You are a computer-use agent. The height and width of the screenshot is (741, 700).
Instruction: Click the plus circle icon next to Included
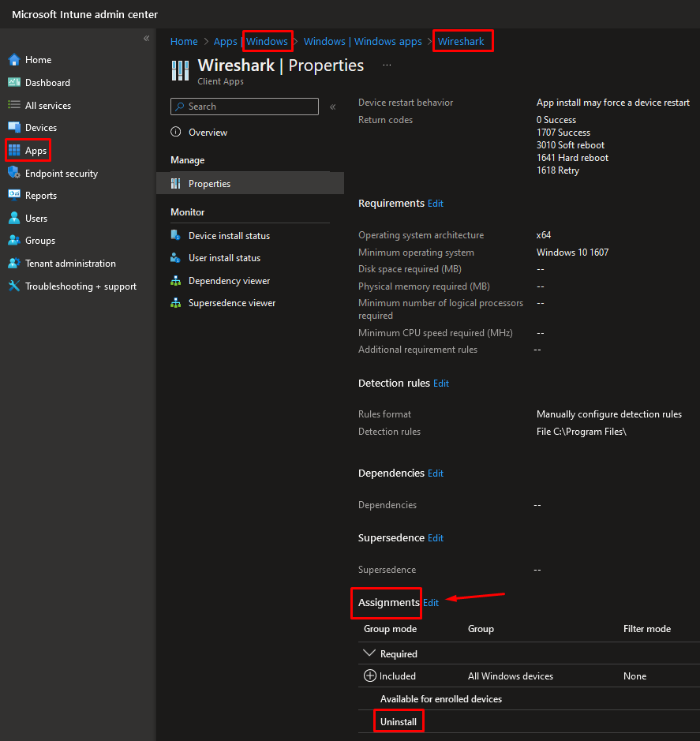[370, 676]
